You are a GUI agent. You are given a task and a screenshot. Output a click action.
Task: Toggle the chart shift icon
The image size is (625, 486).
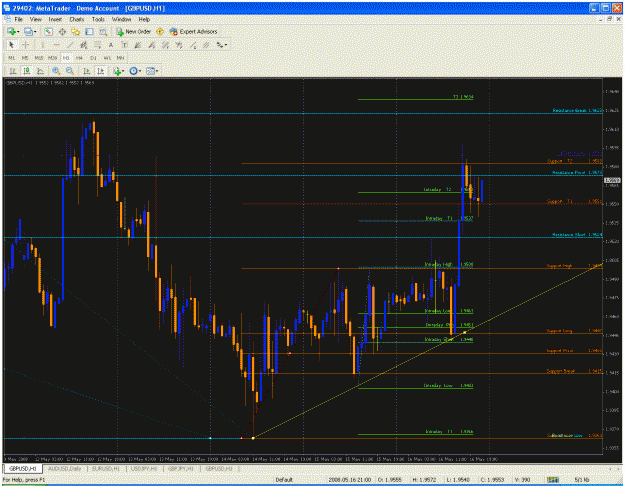pyautogui.click(x=100, y=71)
